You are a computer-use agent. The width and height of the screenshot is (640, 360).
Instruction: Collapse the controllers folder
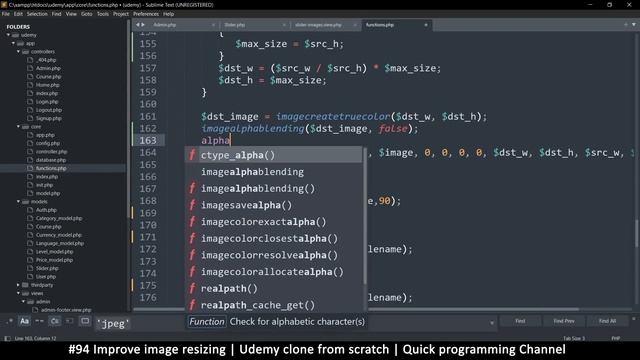[18, 52]
